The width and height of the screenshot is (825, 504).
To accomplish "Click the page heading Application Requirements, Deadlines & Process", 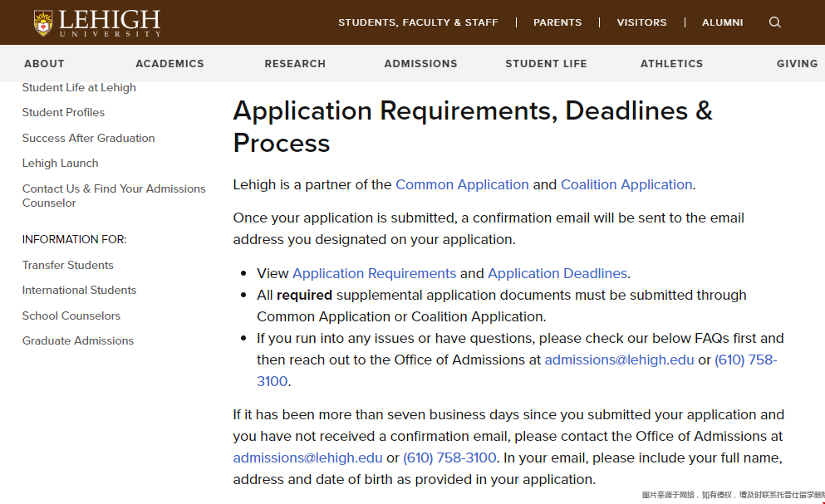I will point(473,127).
